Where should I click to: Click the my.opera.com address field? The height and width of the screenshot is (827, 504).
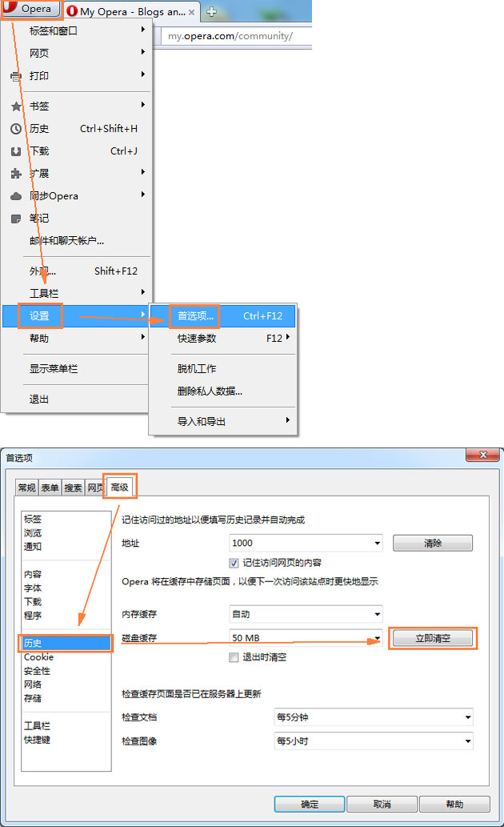tap(236, 36)
